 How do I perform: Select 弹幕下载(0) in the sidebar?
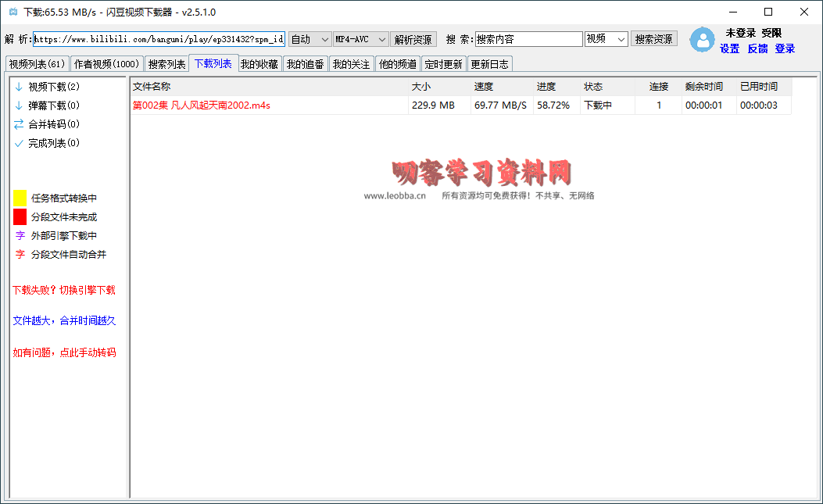coord(54,105)
